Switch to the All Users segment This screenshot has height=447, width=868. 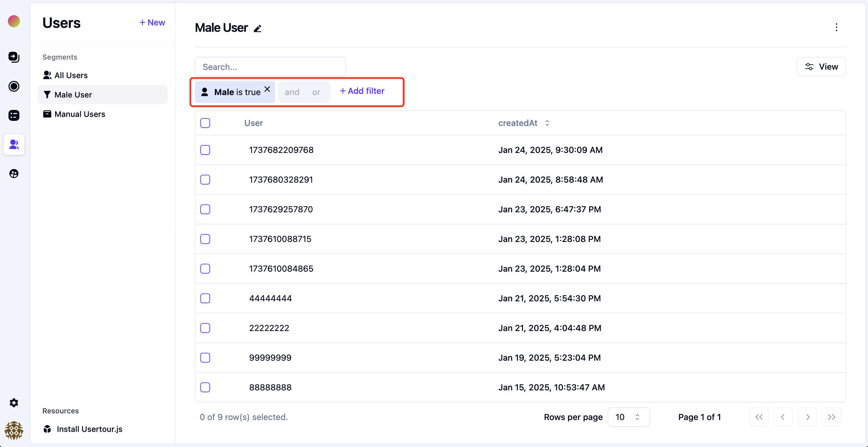(71, 75)
